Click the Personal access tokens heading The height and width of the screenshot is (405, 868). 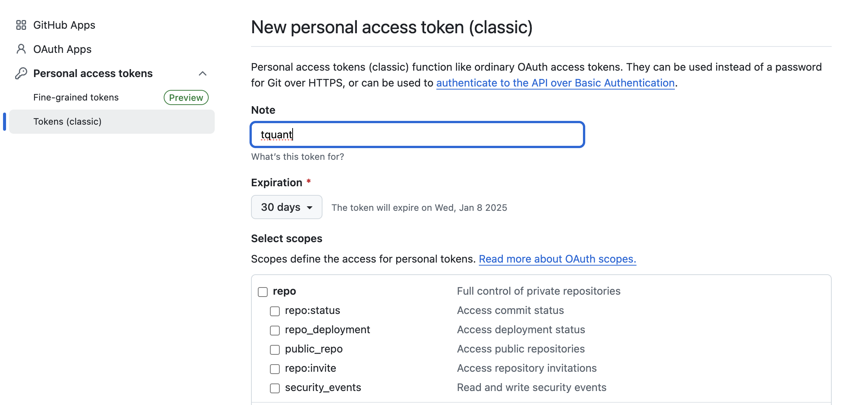point(93,73)
